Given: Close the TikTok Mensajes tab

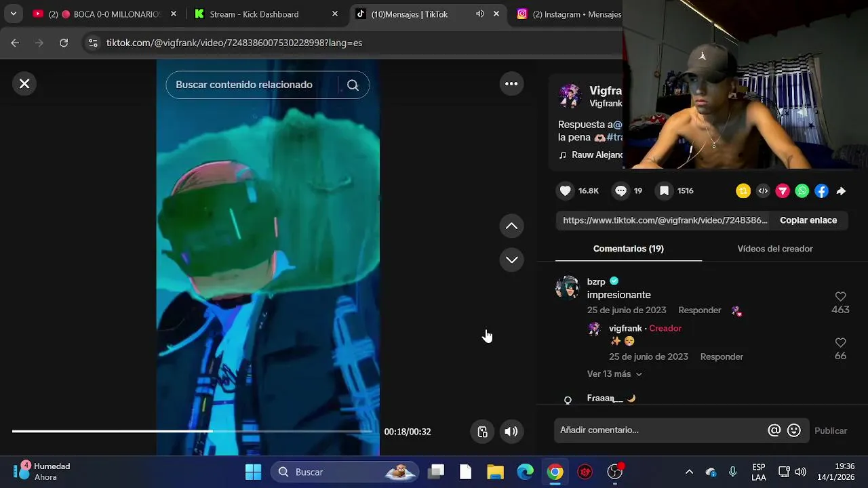Looking at the screenshot, I should coord(496,14).
